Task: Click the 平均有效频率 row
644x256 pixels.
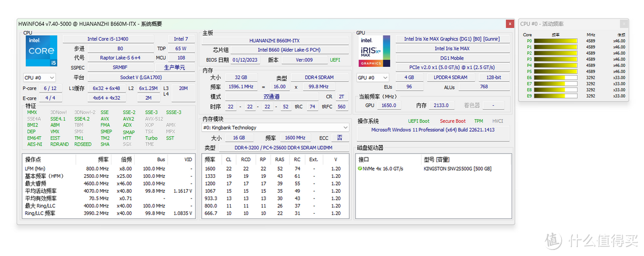Action: pos(109,199)
